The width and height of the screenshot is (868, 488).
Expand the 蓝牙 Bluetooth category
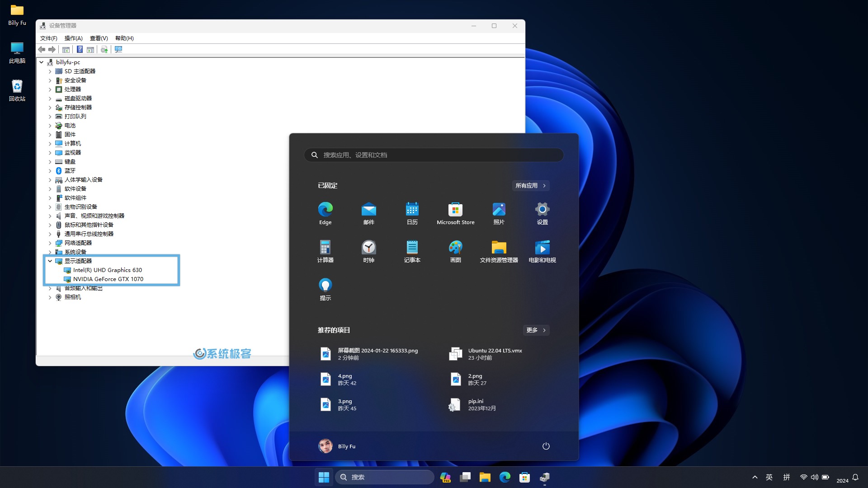click(x=50, y=171)
